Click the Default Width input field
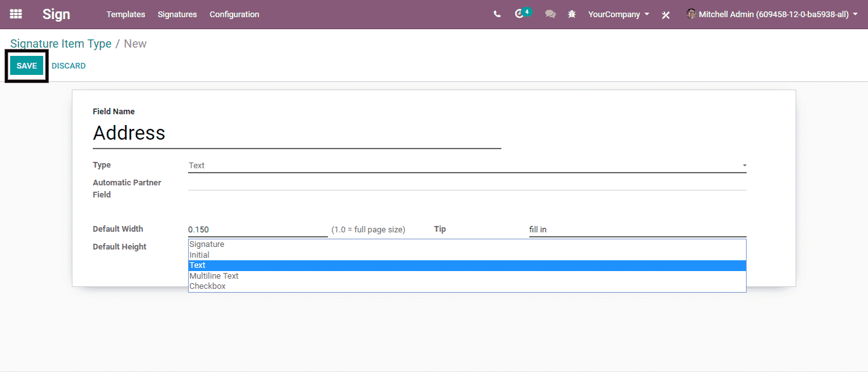The height and width of the screenshot is (372, 868). (x=257, y=230)
